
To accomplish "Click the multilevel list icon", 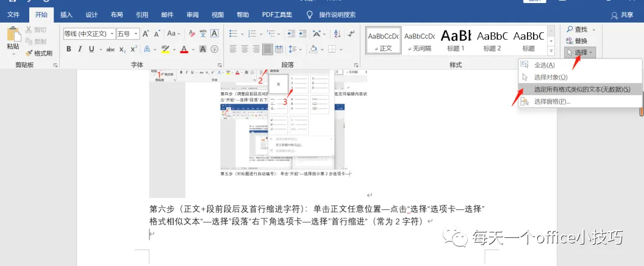I will click(x=271, y=34).
